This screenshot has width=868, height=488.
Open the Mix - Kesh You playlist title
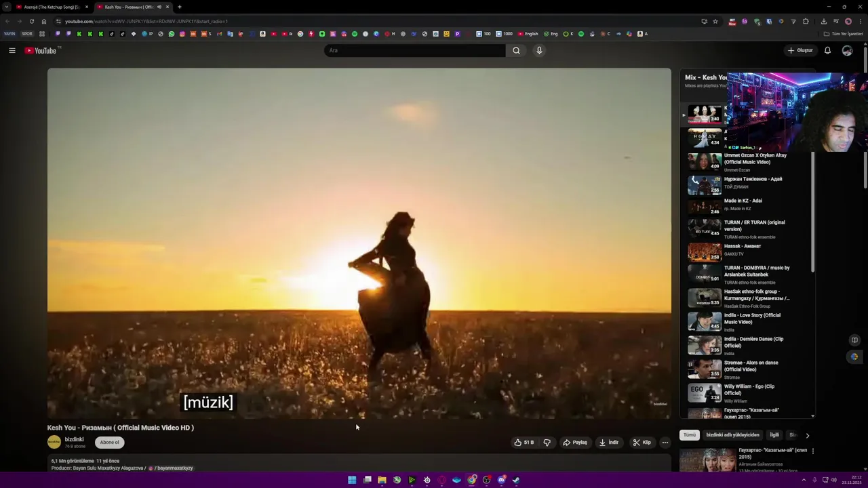pos(705,77)
